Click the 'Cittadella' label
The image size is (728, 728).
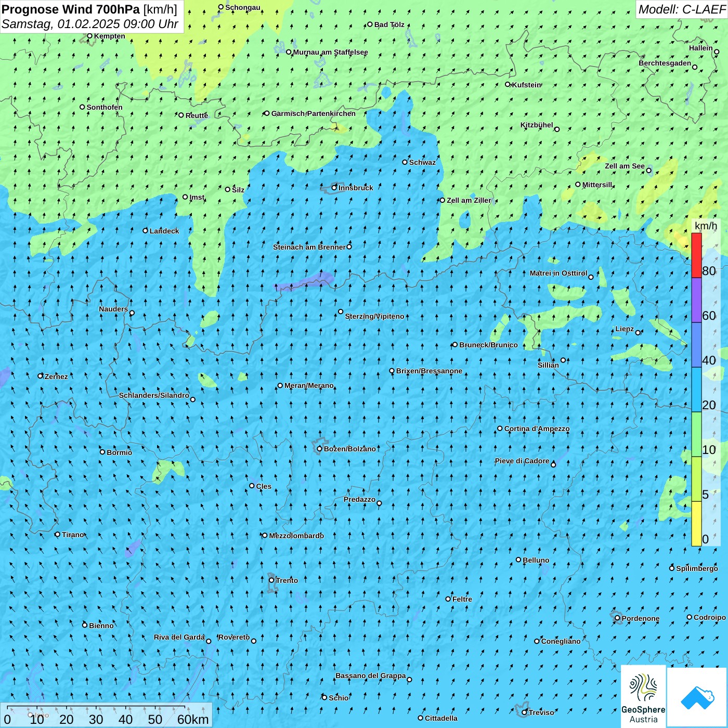441,718
